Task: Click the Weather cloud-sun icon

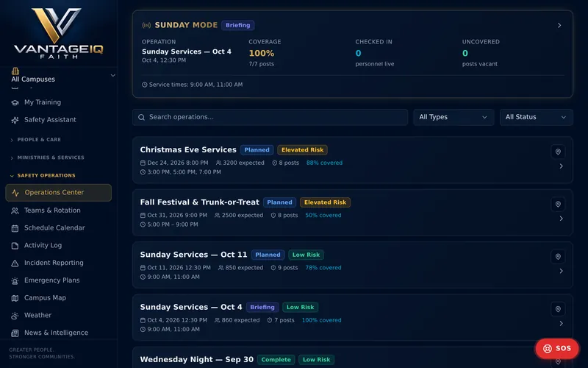Action: 15,316
